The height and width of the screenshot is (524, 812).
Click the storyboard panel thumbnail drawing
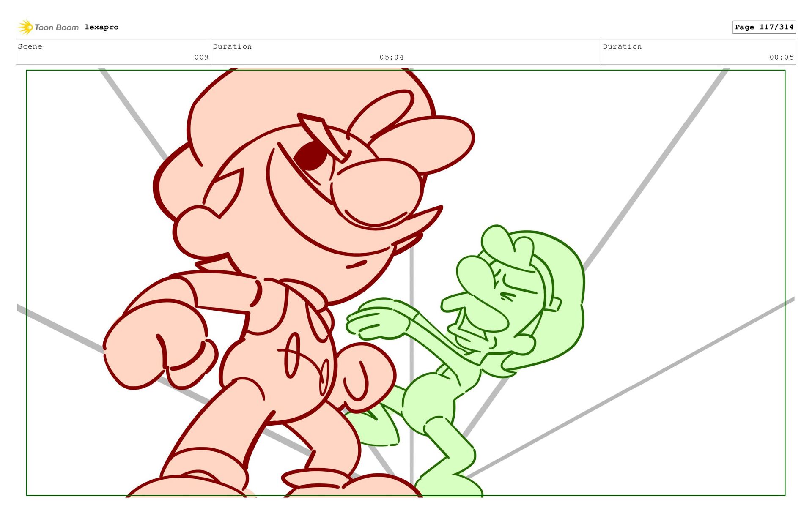pos(406,283)
